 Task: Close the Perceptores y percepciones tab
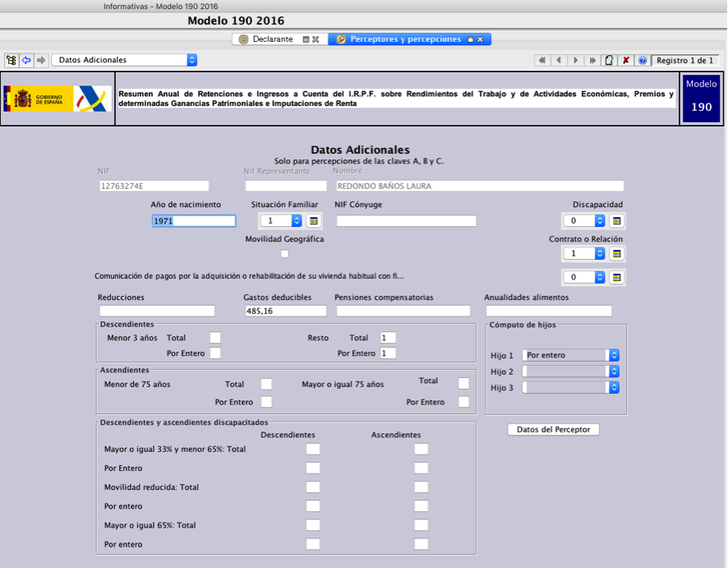[480, 39]
